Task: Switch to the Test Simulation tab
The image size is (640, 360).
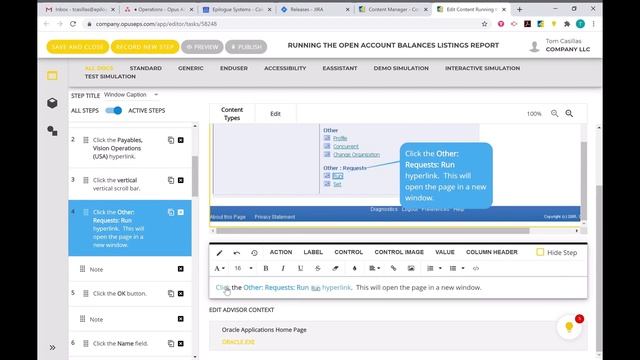Action: 110,76
